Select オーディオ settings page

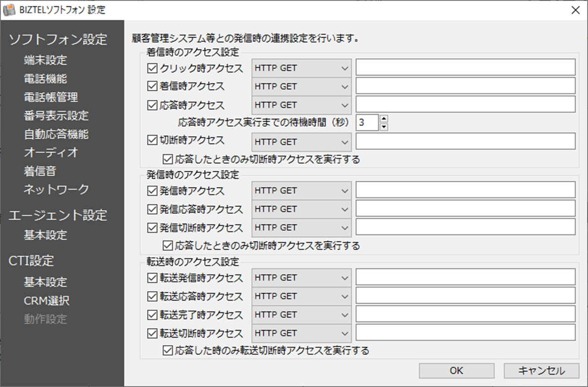[x=51, y=153]
